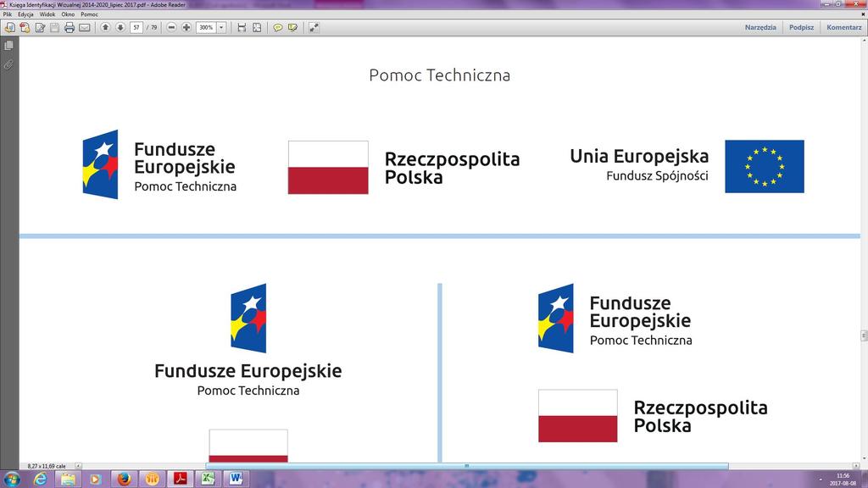The width and height of the screenshot is (868, 488).
Task: Click the page number field showing 57
Action: (x=136, y=27)
